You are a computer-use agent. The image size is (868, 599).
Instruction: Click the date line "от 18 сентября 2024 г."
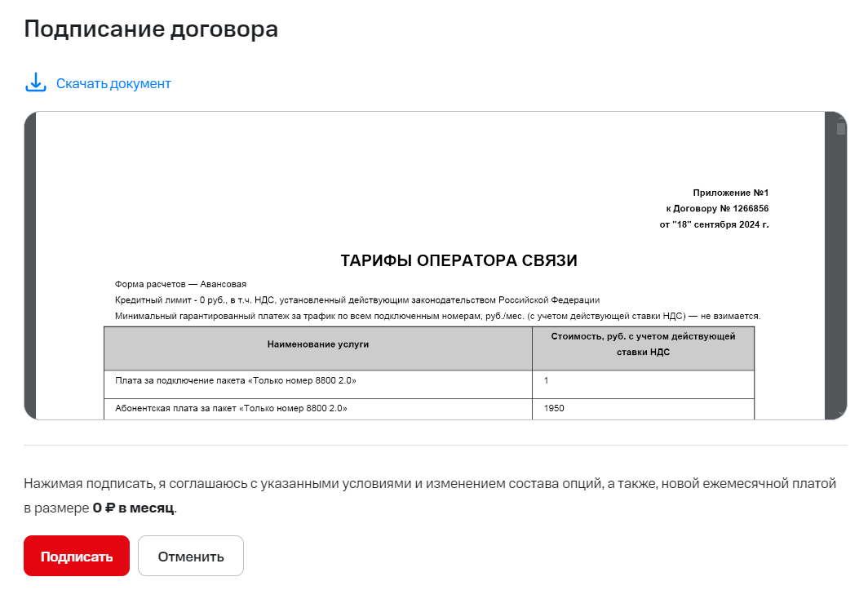(714, 224)
